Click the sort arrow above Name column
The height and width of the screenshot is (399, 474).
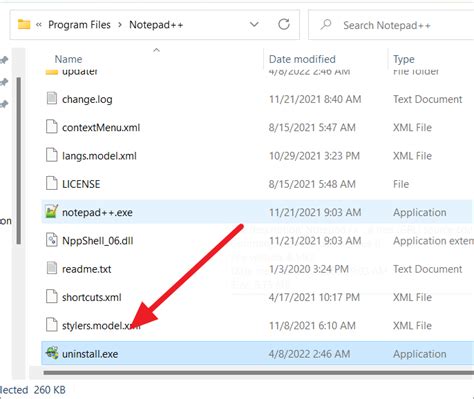tap(156, 50)
